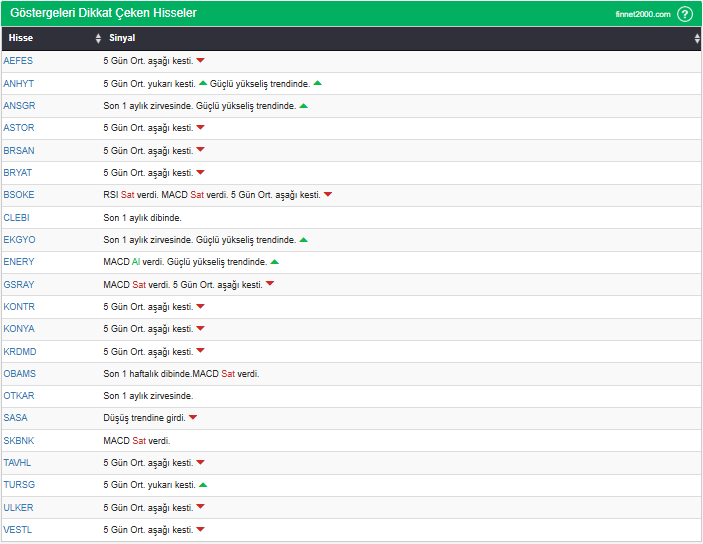Click red down arrow in AEFES row

coord(200,60)
